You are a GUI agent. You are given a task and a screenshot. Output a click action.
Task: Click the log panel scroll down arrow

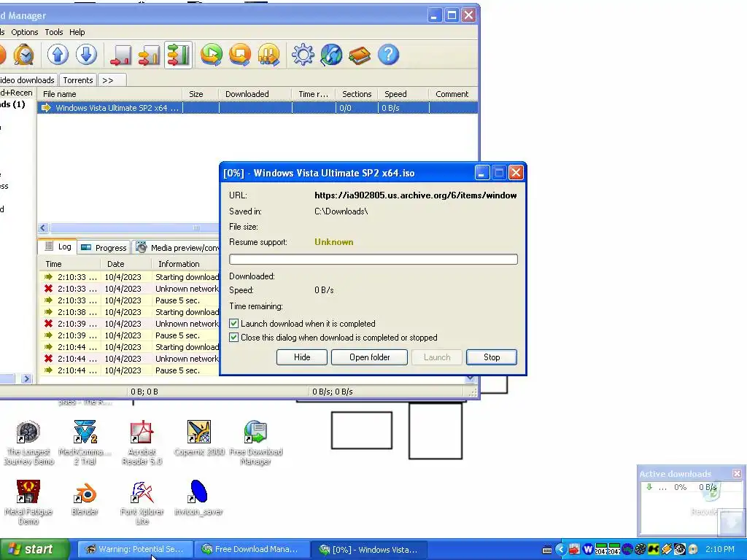click(471, 378)
